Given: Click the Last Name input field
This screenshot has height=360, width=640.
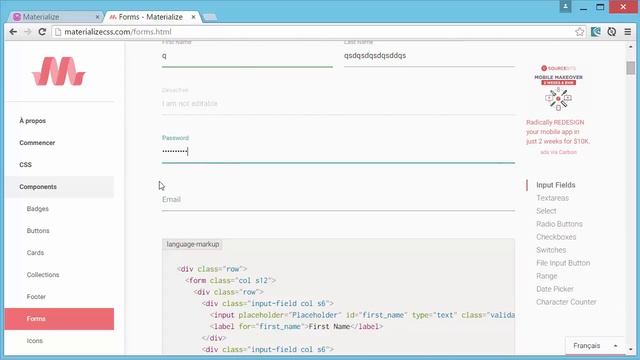Looking at the screenshot, I should point(429,56).
